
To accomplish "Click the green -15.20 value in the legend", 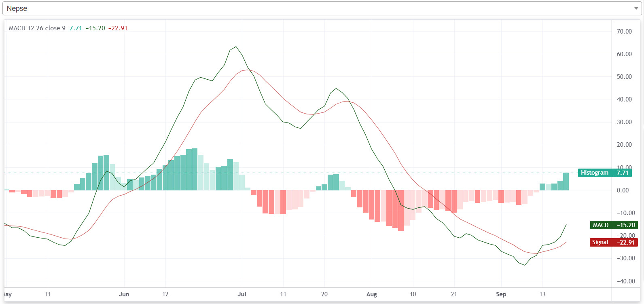I will [x=95, y=28].
